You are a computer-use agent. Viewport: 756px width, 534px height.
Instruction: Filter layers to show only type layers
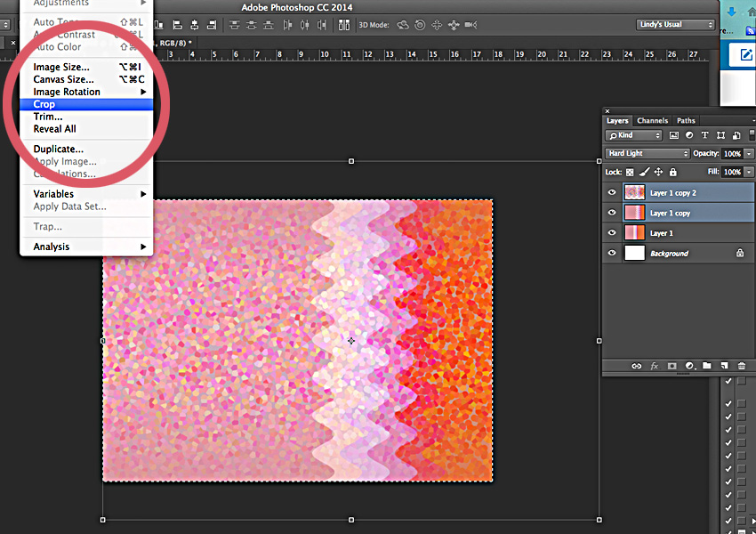(x=705, y=134)
